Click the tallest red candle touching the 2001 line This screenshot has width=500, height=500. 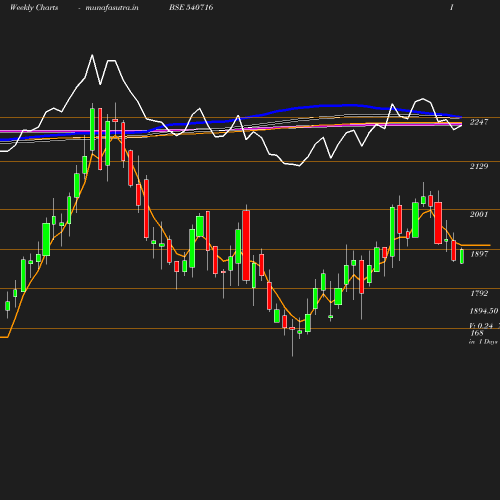point(246,245)
